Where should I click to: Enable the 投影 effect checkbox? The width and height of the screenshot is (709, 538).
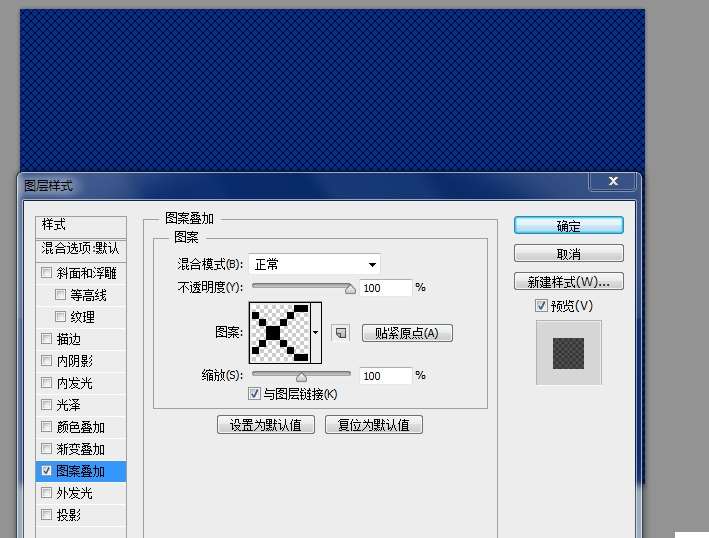pos(46,515)
